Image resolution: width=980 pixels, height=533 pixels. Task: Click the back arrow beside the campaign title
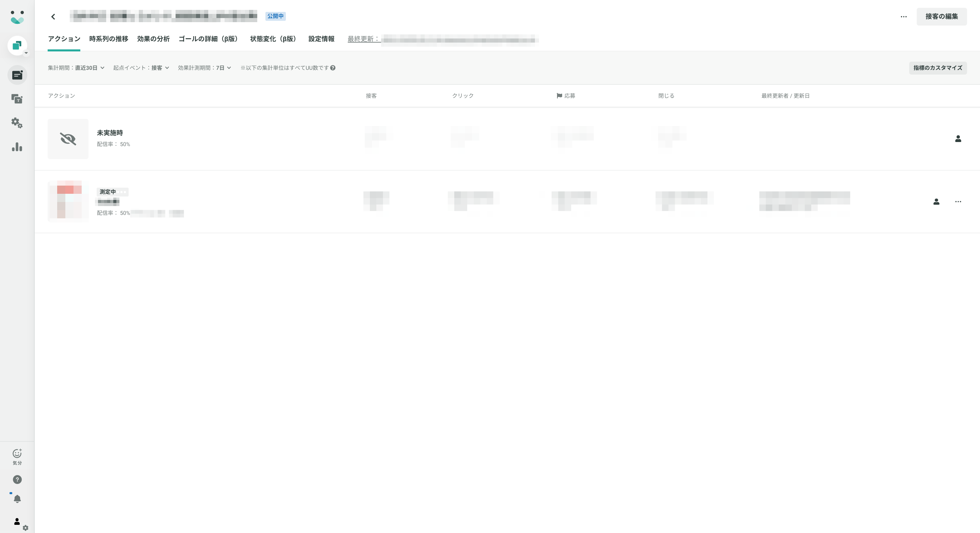(53, 16)
